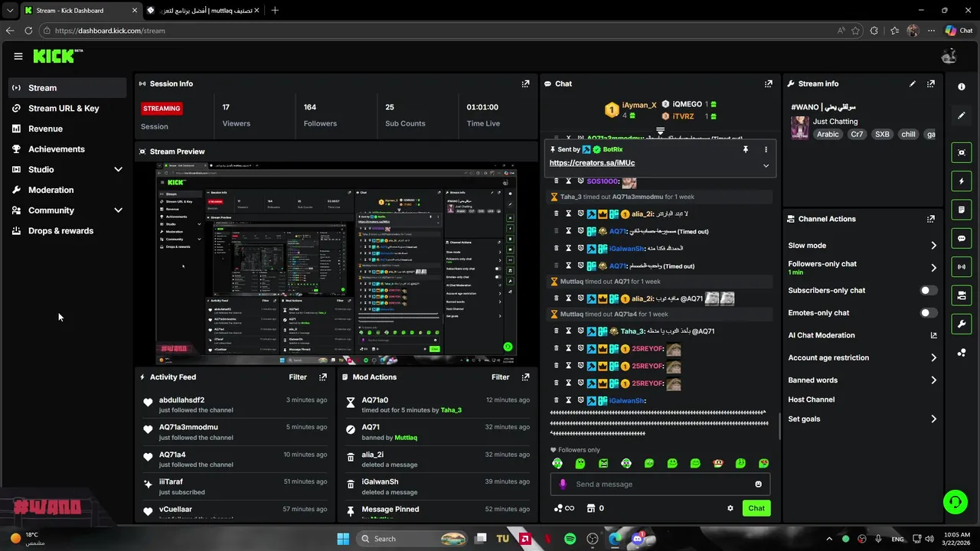Screen dimensions: 980x551
Task: Click the Arabic tag
Action: pyautogui.click(x=828, y=134)
